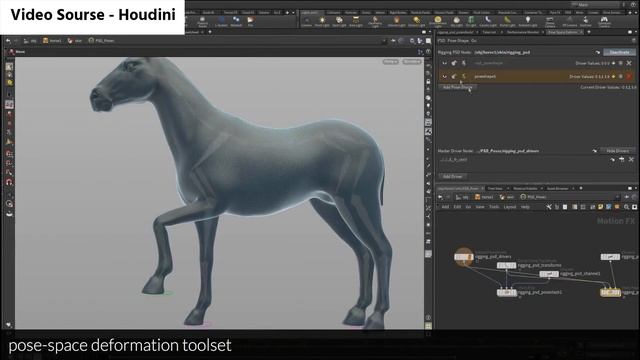Click the yellow sticky note icon in network toolbar
Viewport: 640px width, 360px height.
[600, 207]
